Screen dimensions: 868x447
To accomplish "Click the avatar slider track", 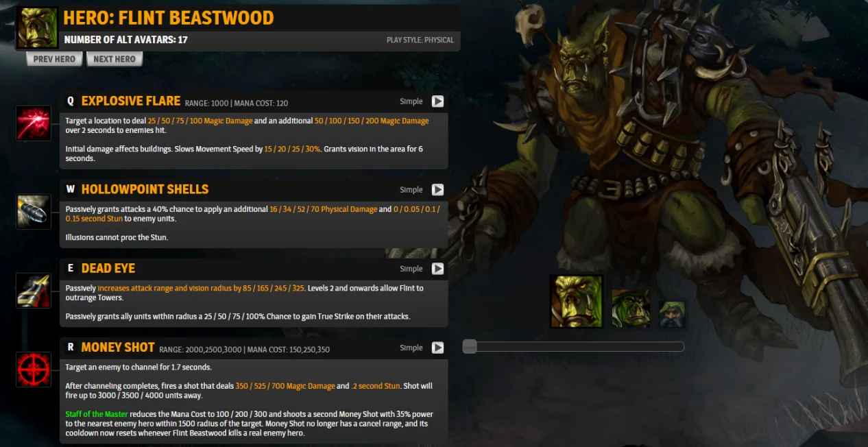I will tap(574, 346).
